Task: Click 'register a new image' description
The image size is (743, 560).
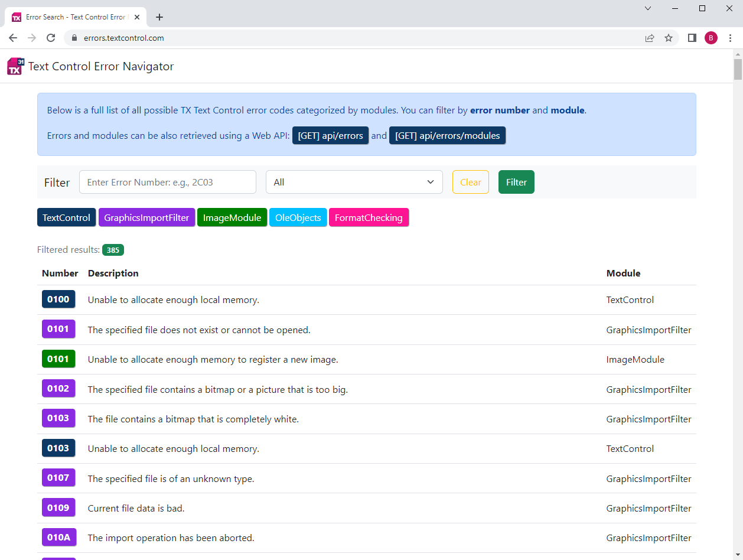Action: [x=213, y=359]
